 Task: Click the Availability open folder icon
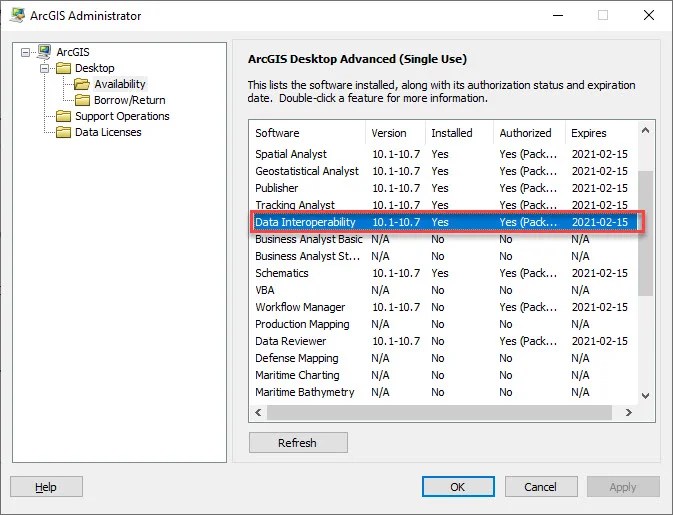click(x=82, y=84)
